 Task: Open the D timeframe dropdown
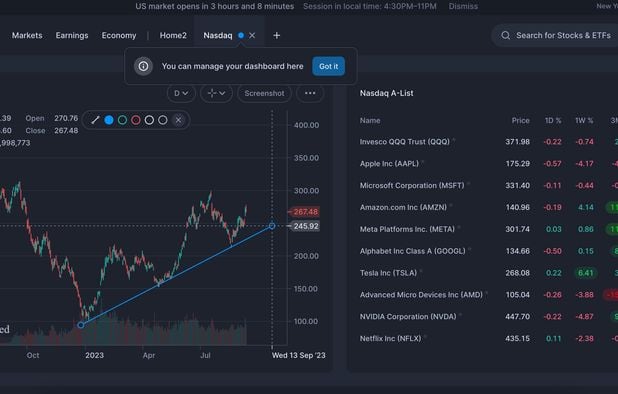click(181, 93)
